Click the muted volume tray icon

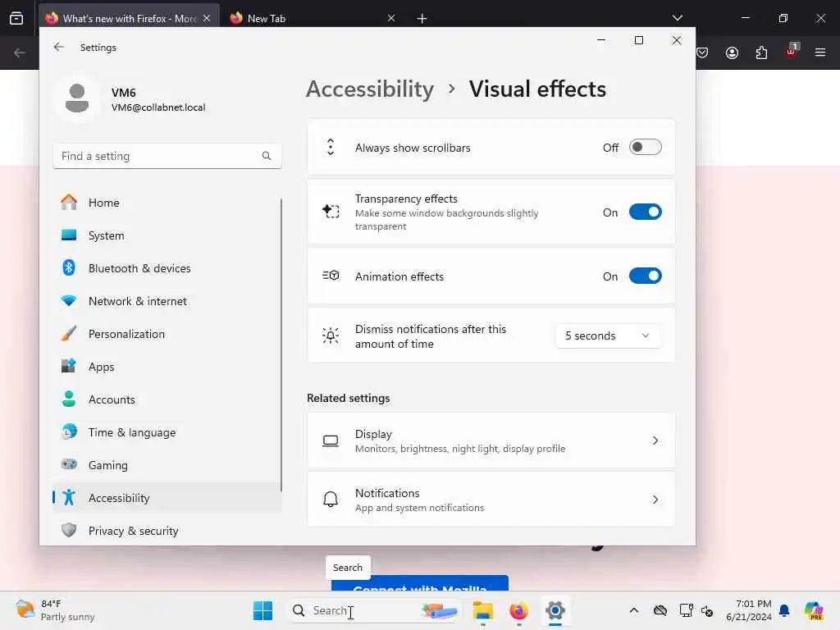pos(707,610)
